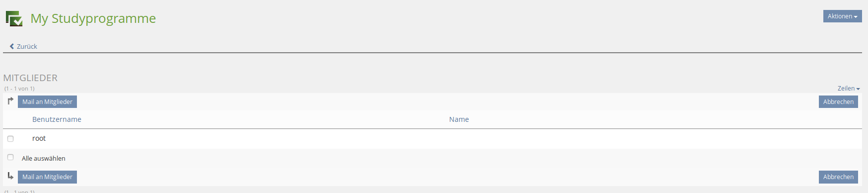Viewport: 868px width, 193px height.
Task: Enable the Alle auswählen checkbox
Action: pyautogui.click(x=10, y=157)
